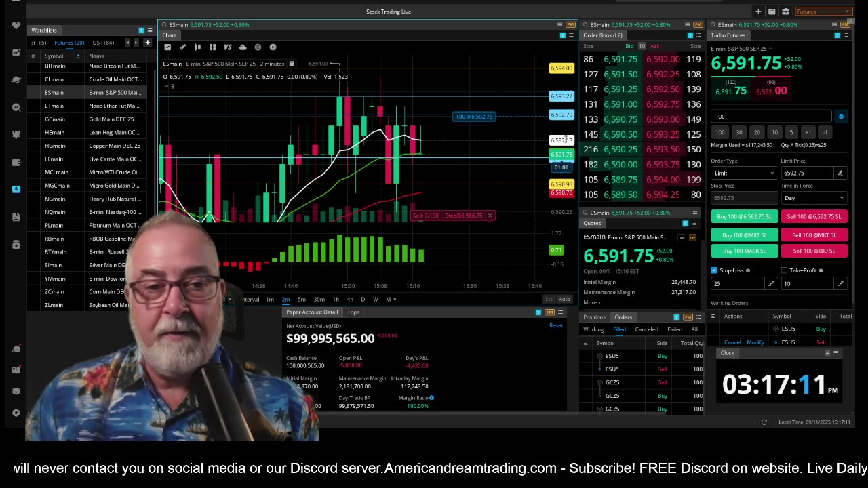The image size is (868, 488).
Task: Click the cloud save icon in chart toolbar
Action: (243, 47)
